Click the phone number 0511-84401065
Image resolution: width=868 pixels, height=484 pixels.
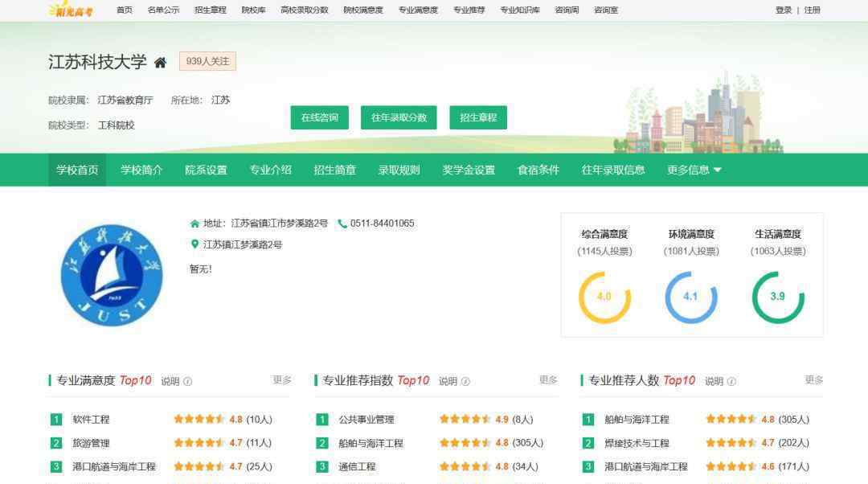pos(382,224)
